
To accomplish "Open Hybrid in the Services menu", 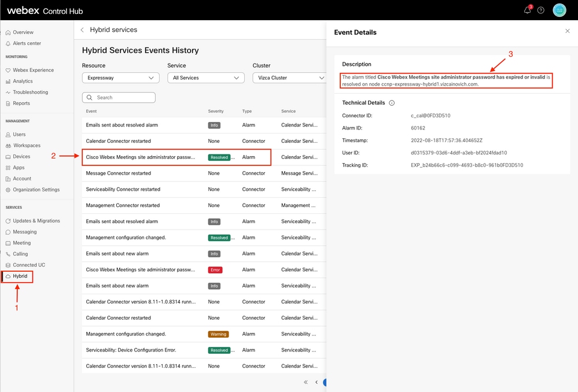I will (x=17, y=276).
